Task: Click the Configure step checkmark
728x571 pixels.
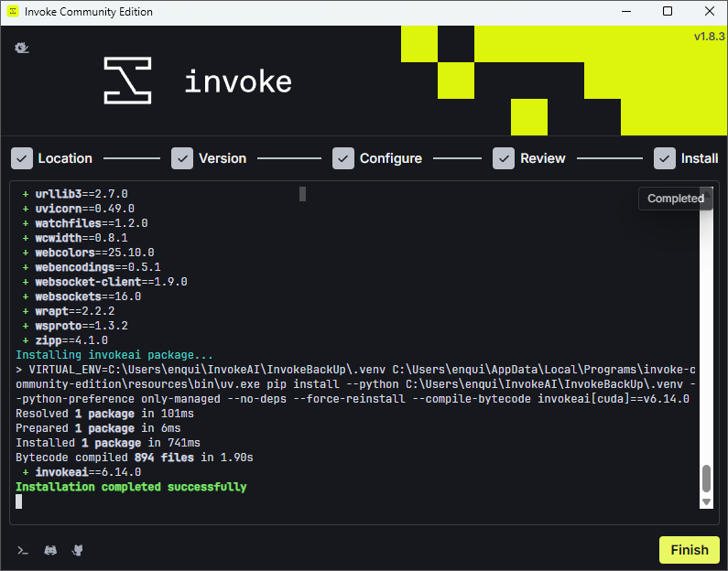Action: 343,158
